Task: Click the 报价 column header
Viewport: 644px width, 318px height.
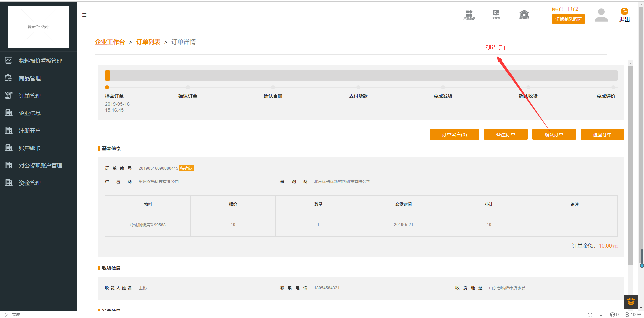Action: 233,204
